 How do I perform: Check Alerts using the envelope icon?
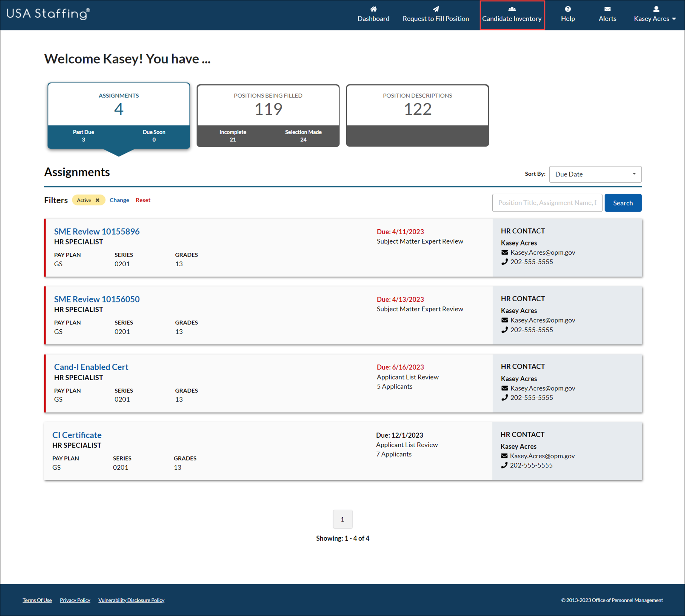[607, 9]
